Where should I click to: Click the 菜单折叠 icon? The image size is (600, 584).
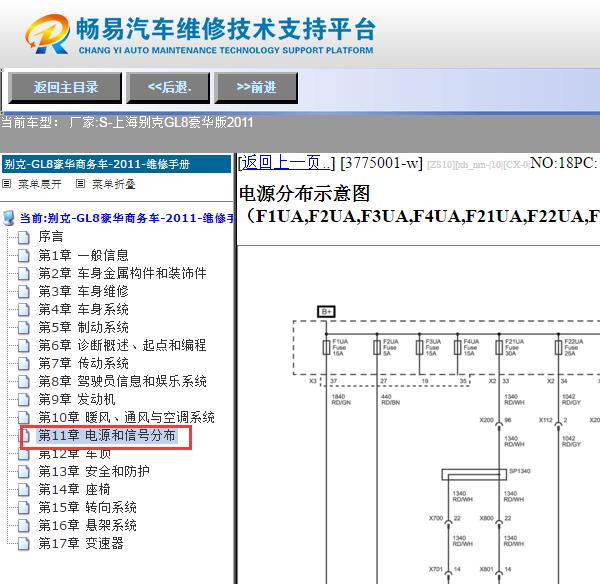(80, 184)
